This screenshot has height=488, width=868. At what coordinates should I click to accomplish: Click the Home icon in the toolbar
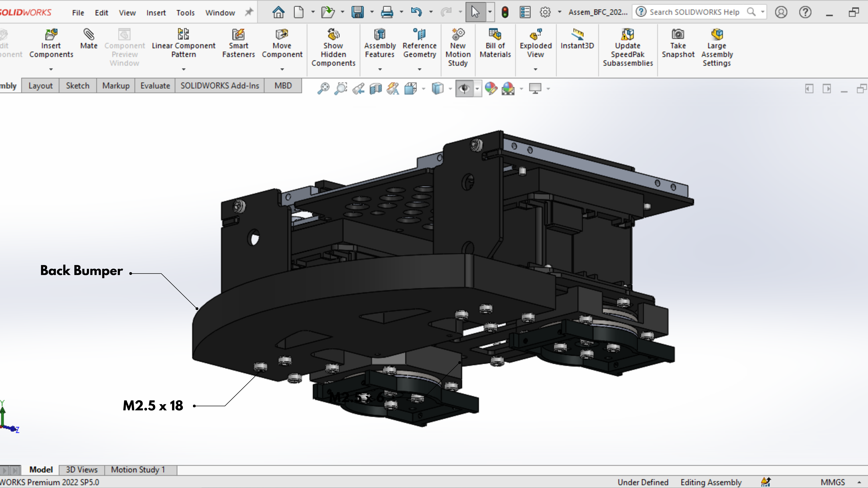pyautogui.click(x=278, y=12)
